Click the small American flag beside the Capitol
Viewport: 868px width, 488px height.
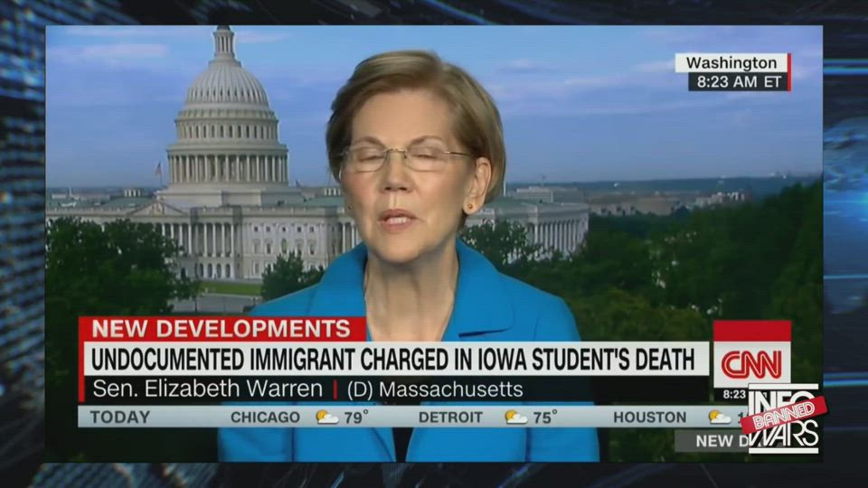point(159,168)
